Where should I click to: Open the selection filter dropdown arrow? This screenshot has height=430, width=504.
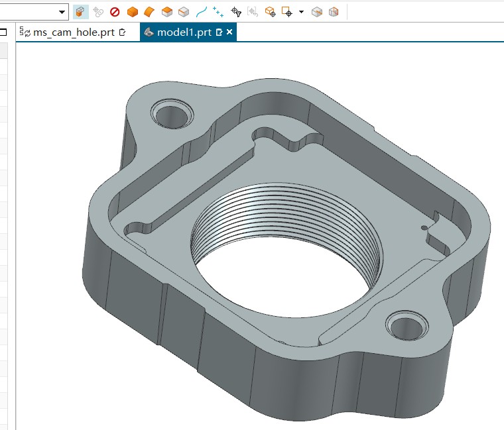click(x=62, y=12)
